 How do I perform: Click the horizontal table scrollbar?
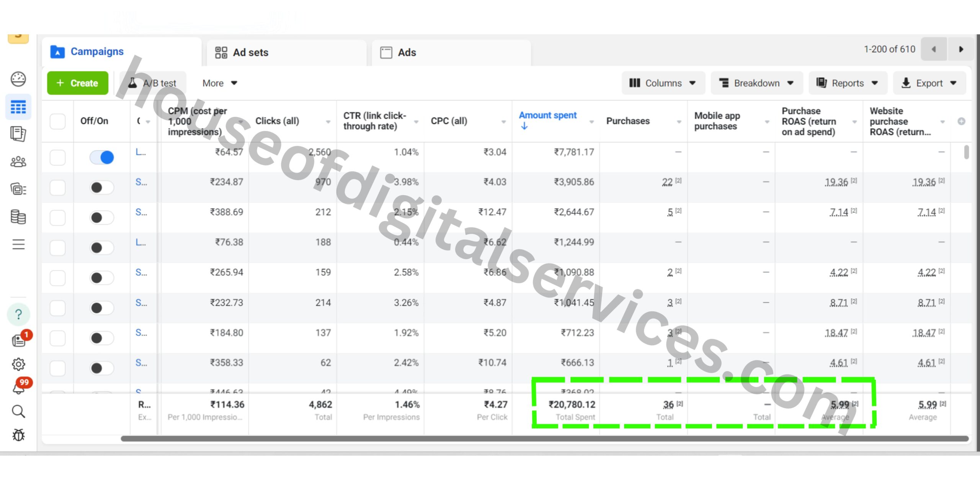click(544, 438)
